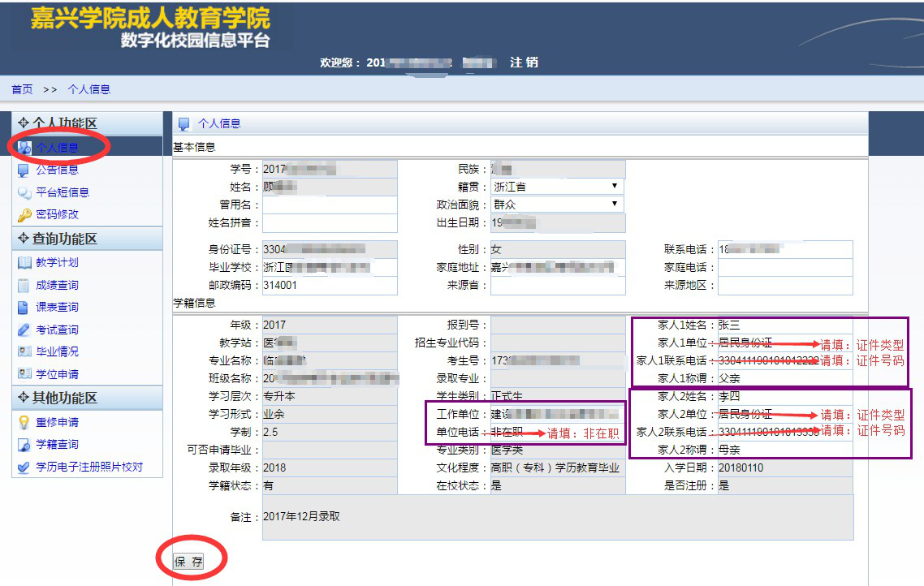Open 毕业情况 in the sidebar
Image resolution: width=924 pixels, height=586 pixels.
pos(57,352)
